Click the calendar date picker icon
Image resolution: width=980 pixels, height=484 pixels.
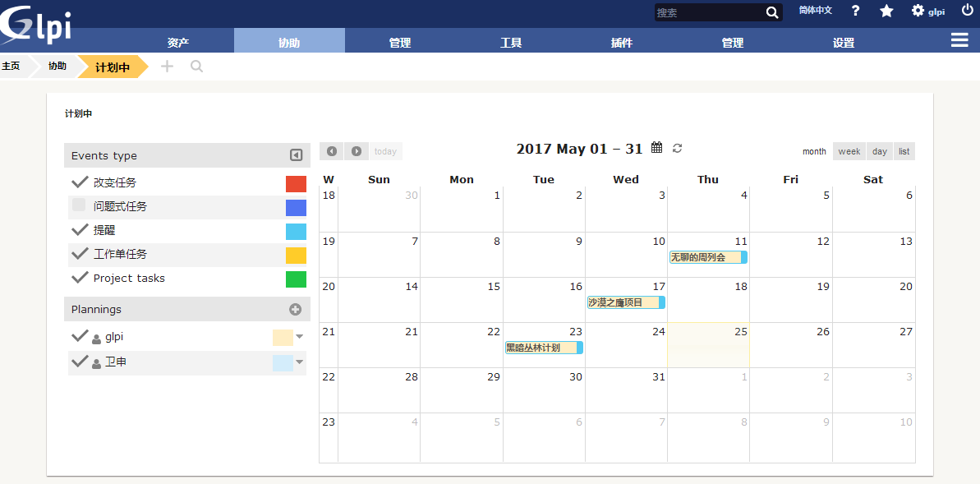(656, 148)
